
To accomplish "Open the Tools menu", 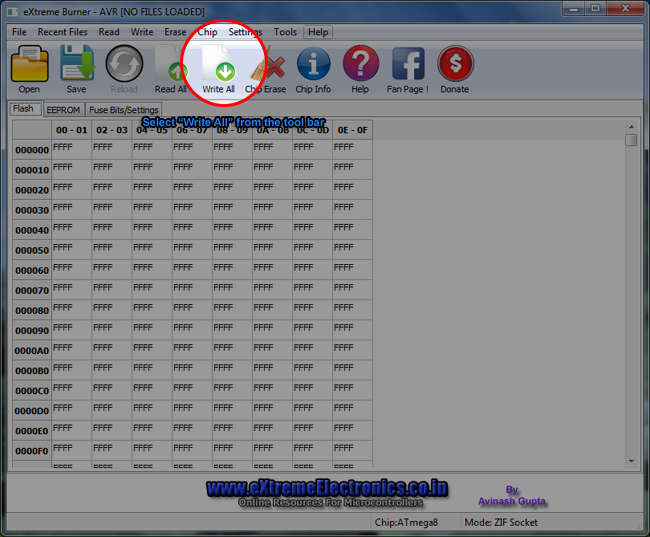I will (285, 32).
